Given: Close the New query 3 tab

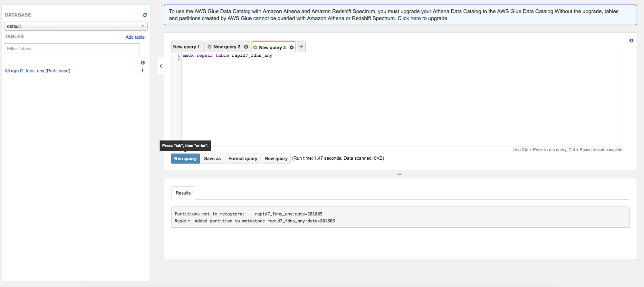Looking at the screenshot, I should (292, 47).
